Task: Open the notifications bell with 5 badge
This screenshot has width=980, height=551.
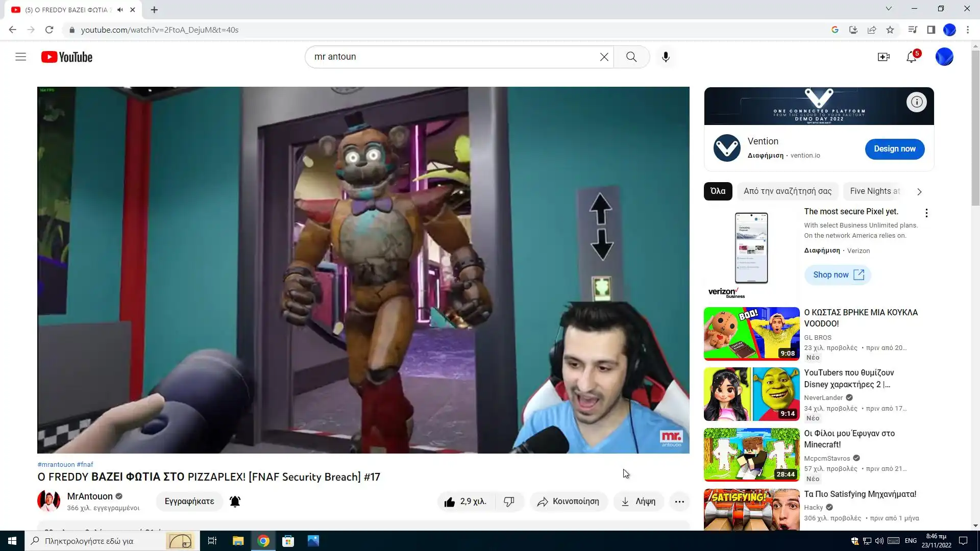Action: (x=912, y=57)
